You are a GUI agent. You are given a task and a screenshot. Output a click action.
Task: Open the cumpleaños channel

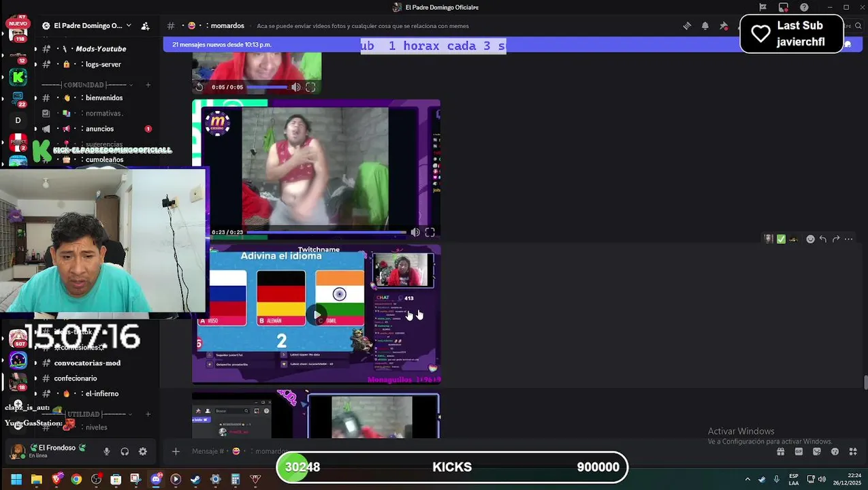tap(95, 160)
